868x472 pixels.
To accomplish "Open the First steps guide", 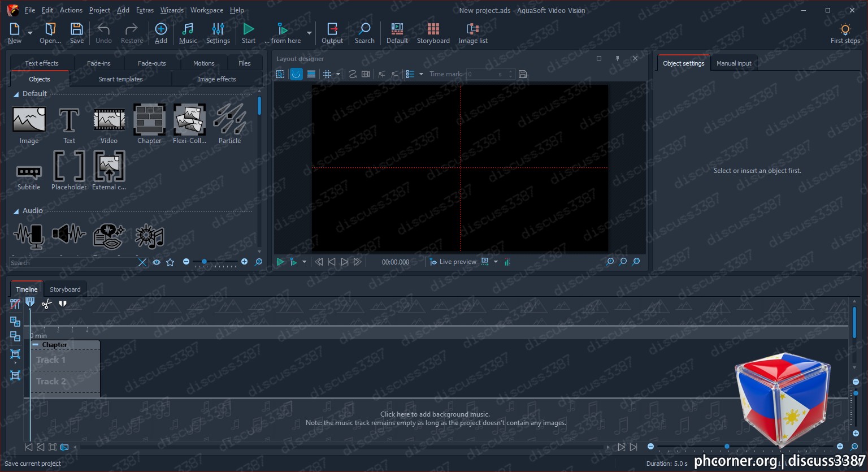I will pos(845,33).
